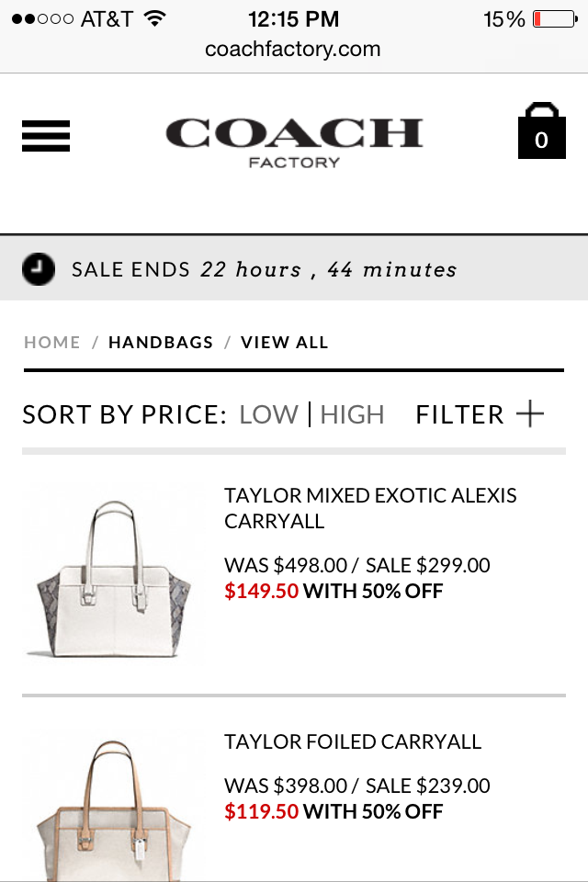Tap the Wi-Fi signal icon
The height and width of the screenshot is (882, 588).
tap(154, 18)
